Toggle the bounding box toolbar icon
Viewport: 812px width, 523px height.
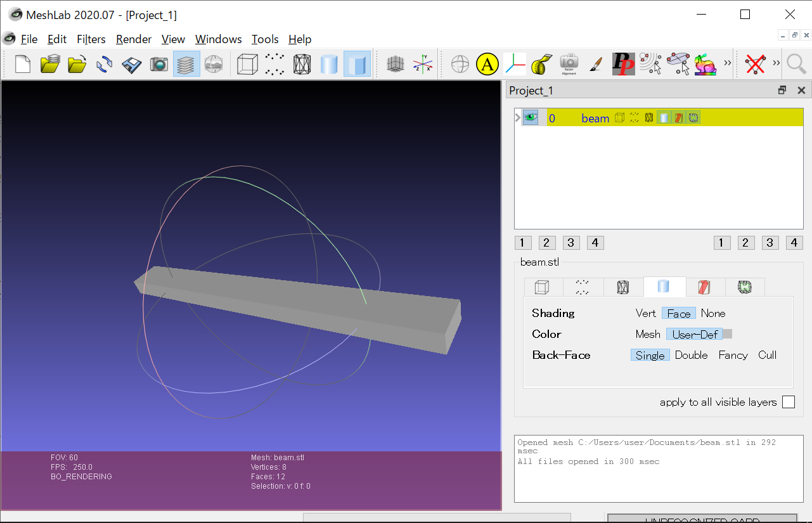(248, 64)
